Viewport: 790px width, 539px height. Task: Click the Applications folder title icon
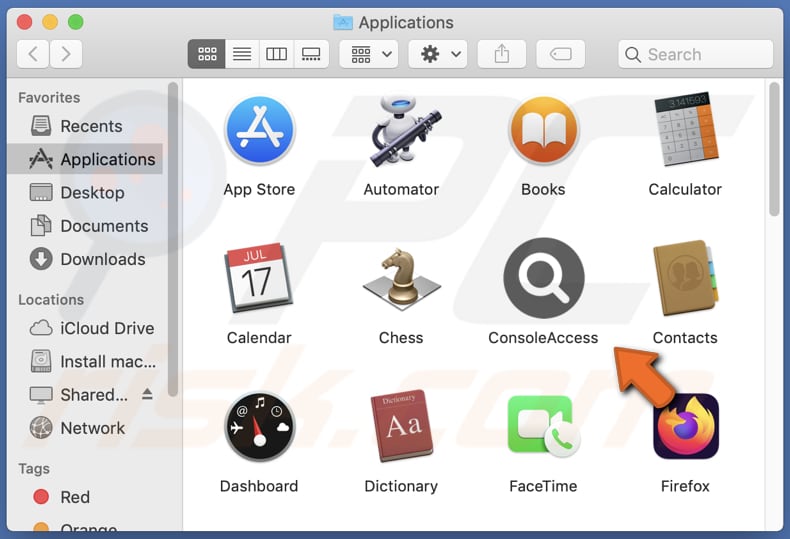pos(343,22)
